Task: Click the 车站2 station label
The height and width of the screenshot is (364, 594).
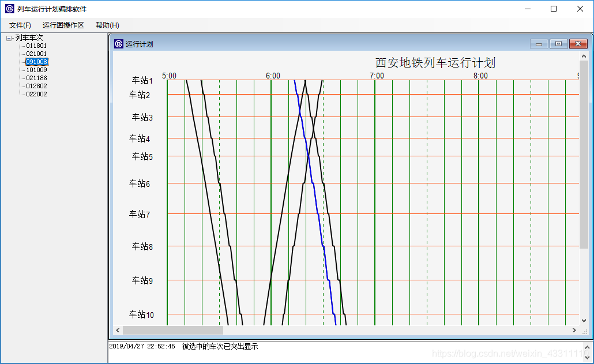Action: coord(140,95)
